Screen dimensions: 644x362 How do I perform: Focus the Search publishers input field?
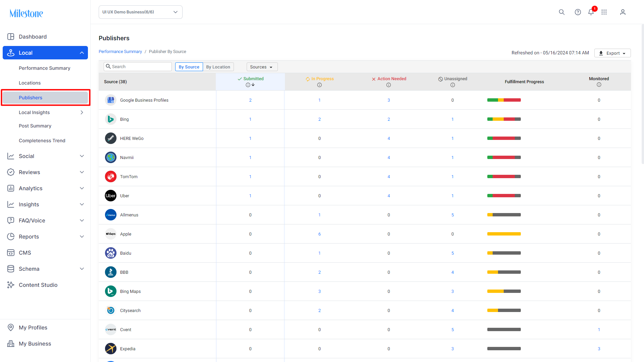pyautogui.click(x=138, y=67)
